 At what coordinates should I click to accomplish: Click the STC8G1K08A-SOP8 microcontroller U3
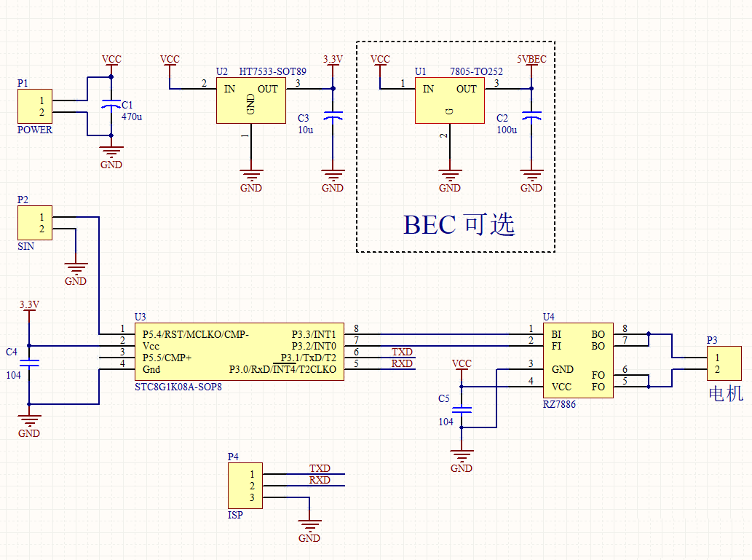pyautogui.click(x=239, y=352)
